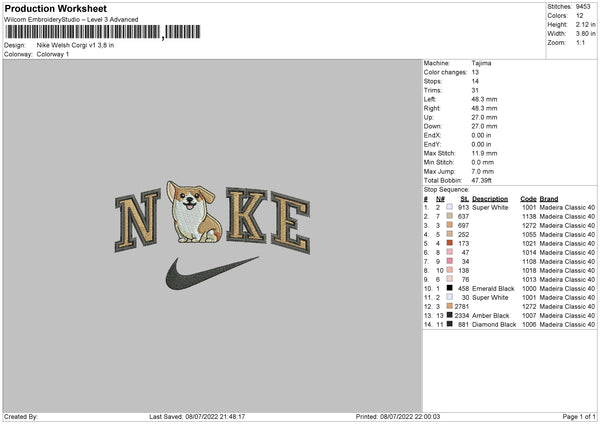Click the St. column header
Image resolution: width=600 pixels, height=424 pixels.
click(465, 199)
